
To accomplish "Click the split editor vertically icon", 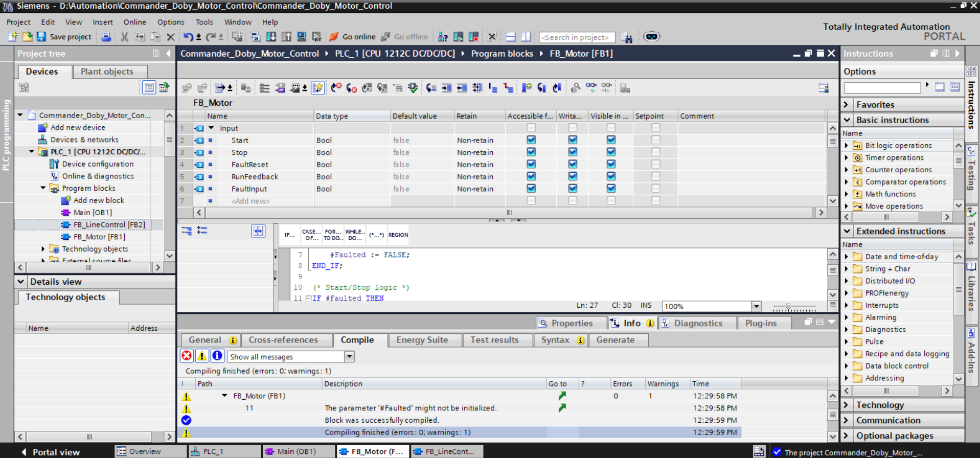I will click(526, 37).
